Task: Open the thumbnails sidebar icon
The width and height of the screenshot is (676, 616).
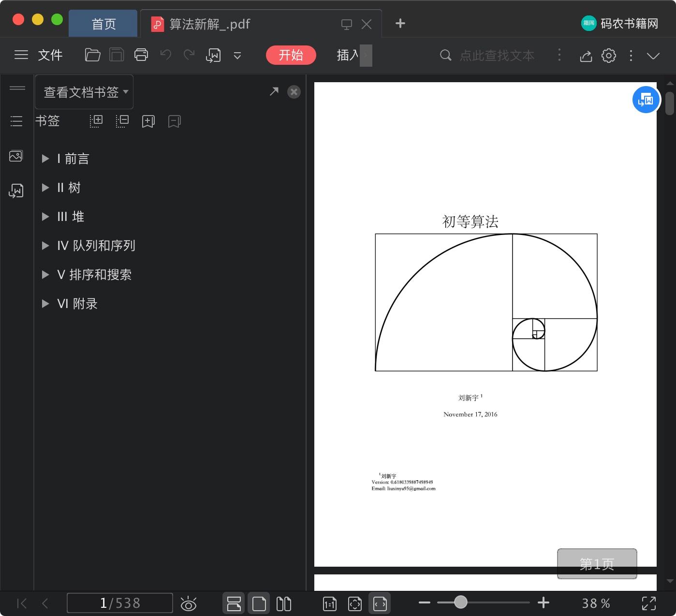Action: [x=16, y=156]
